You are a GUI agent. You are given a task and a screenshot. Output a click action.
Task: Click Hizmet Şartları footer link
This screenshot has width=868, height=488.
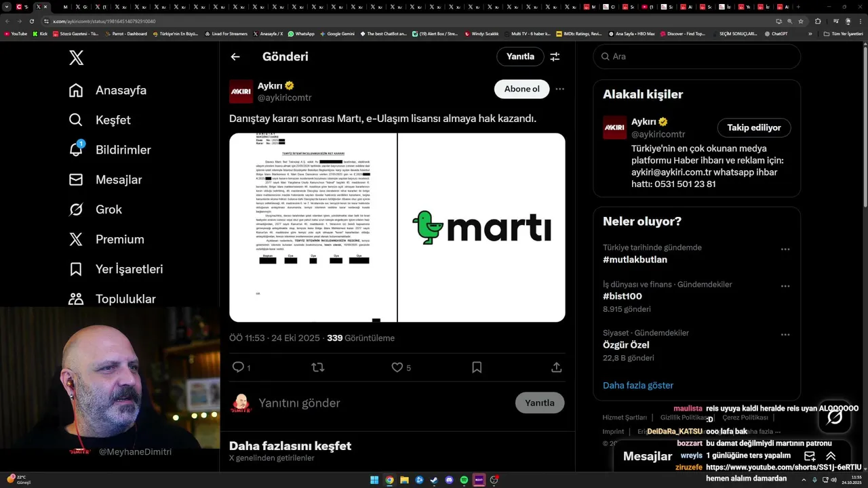pos(625,418)
